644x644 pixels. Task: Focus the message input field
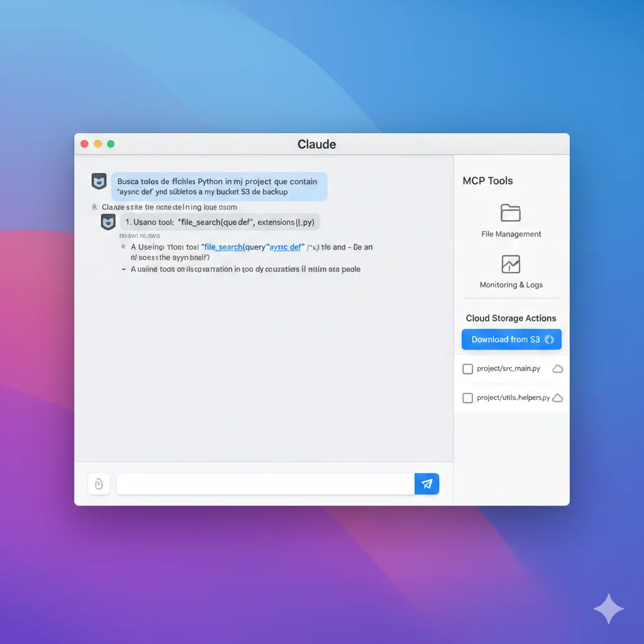[x=265, y=484]
